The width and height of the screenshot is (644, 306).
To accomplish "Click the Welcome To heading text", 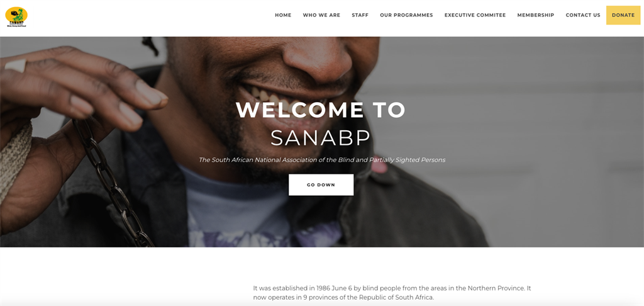I will [321, 110].
